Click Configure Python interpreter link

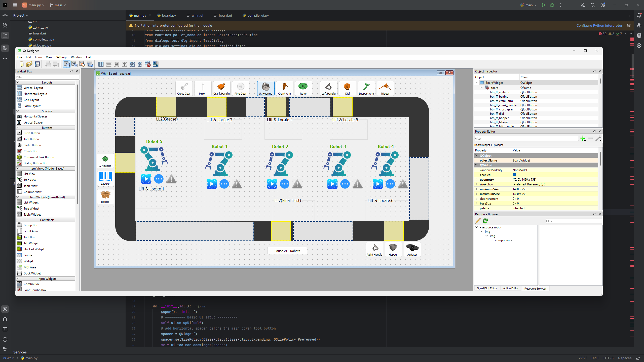pyautogui.click(x=599, y=25)
